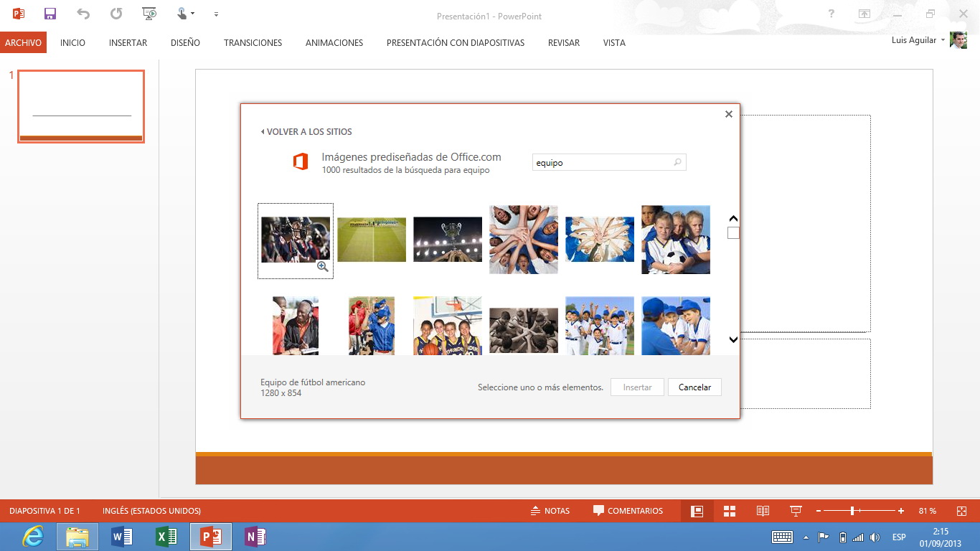
Task: Open Reading View from status bar
Action: pos(763,511)
